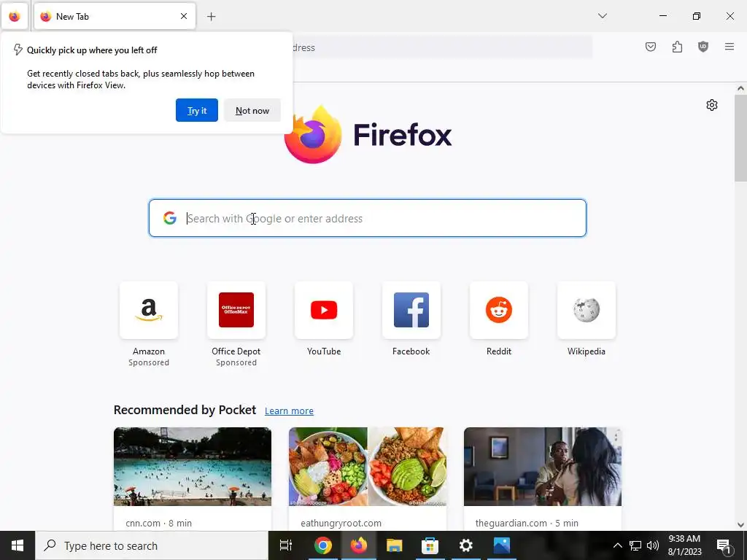Screen dimensions: 747x560
Task: Close the New Tab tab
Action: pyautogui.click(x=183, y=16)
